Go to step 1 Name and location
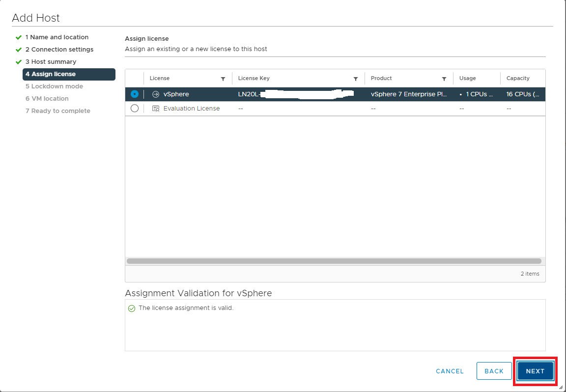This screenshot has height=392, width=566. click(57, 37)
